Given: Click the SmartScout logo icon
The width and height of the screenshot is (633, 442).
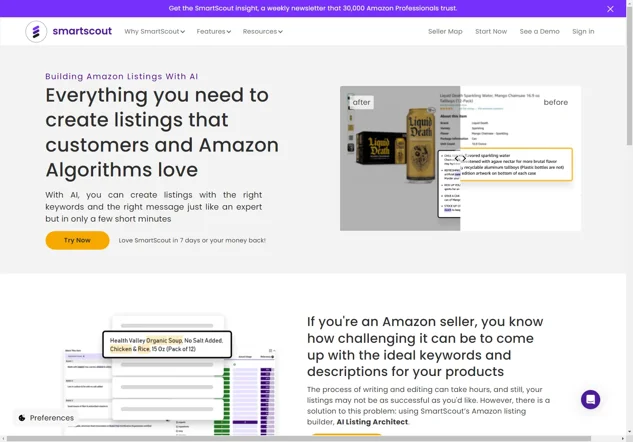Looking at the screenshot, I should point(36,31).
